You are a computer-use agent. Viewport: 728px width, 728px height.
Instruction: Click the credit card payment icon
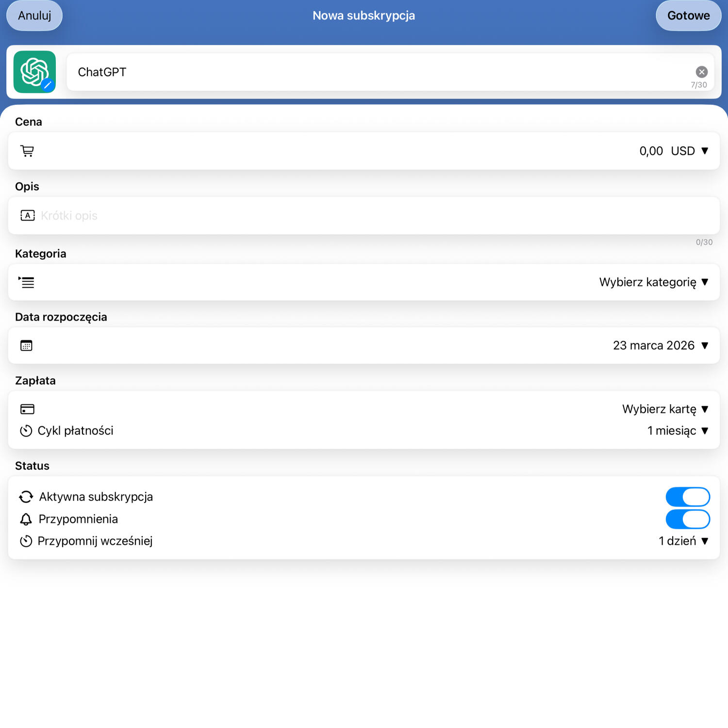27,409
